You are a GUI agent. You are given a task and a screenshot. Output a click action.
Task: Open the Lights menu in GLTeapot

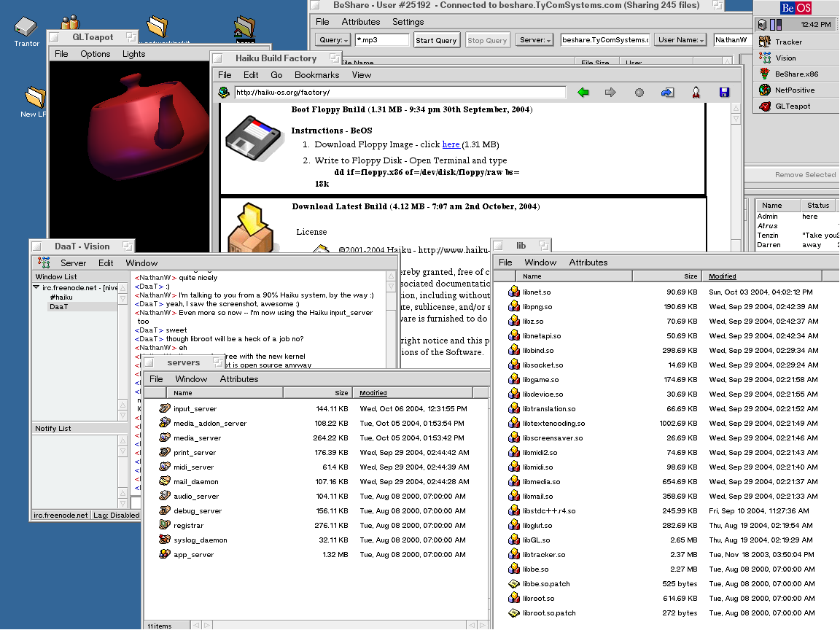133,54
